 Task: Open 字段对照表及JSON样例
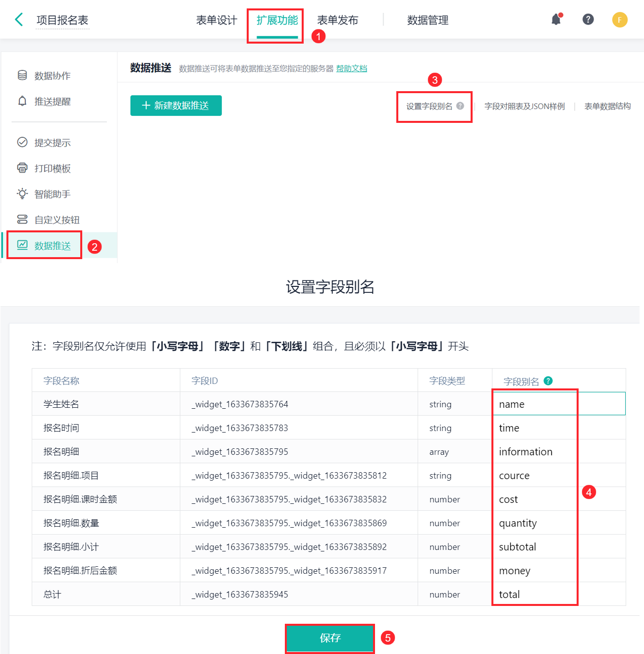coord(525,106)
